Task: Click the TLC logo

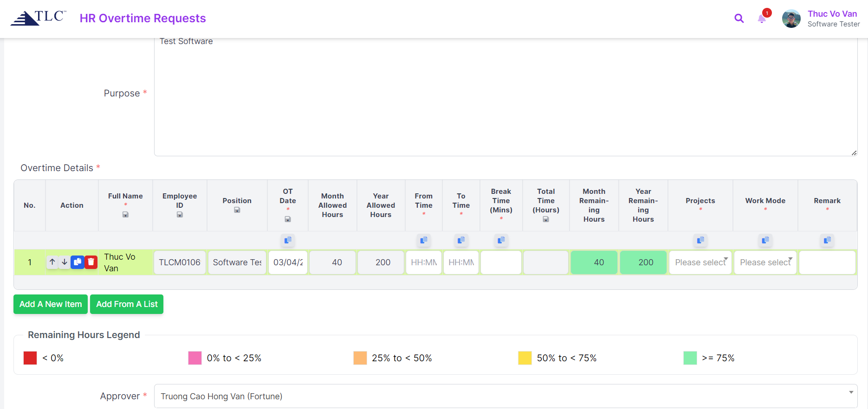Action: click(x=39, y=18)
